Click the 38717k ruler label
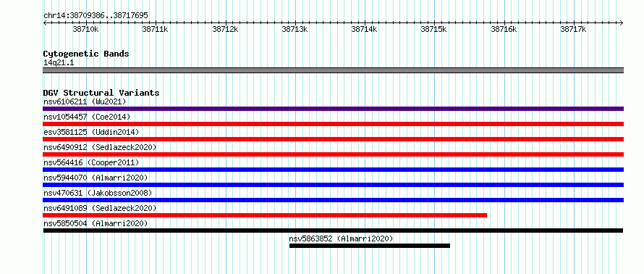Viewport: 644px width, 274px height. 573,29
